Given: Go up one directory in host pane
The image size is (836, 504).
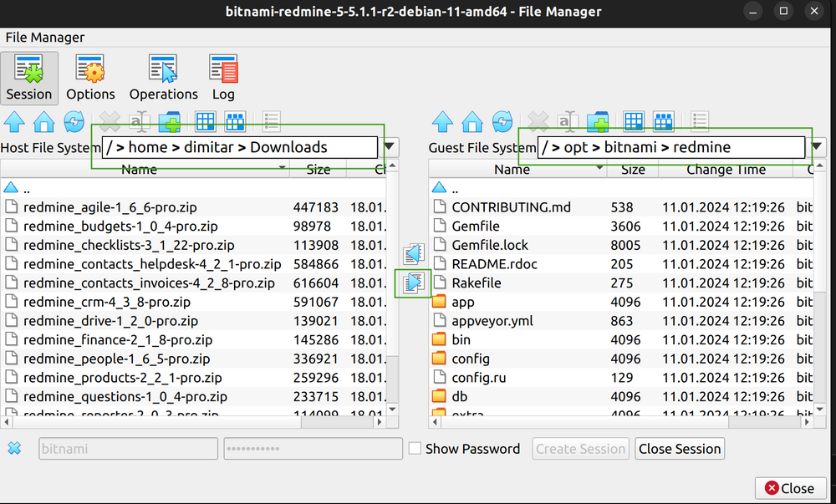Looking at the screenshot, I should coord(15,122).
